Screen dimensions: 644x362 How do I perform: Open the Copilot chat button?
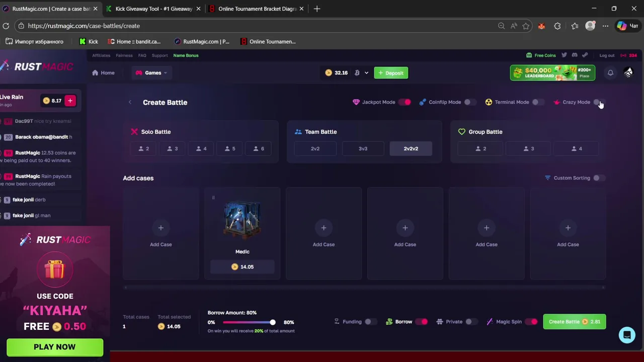pos(628,26)
